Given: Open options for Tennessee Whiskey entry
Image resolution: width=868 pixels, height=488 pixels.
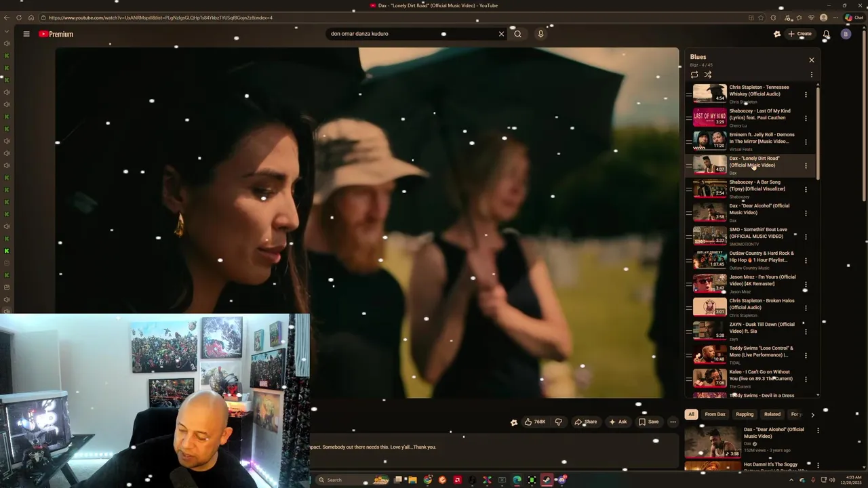Looking at the screenshot, I should coord(806,94).
